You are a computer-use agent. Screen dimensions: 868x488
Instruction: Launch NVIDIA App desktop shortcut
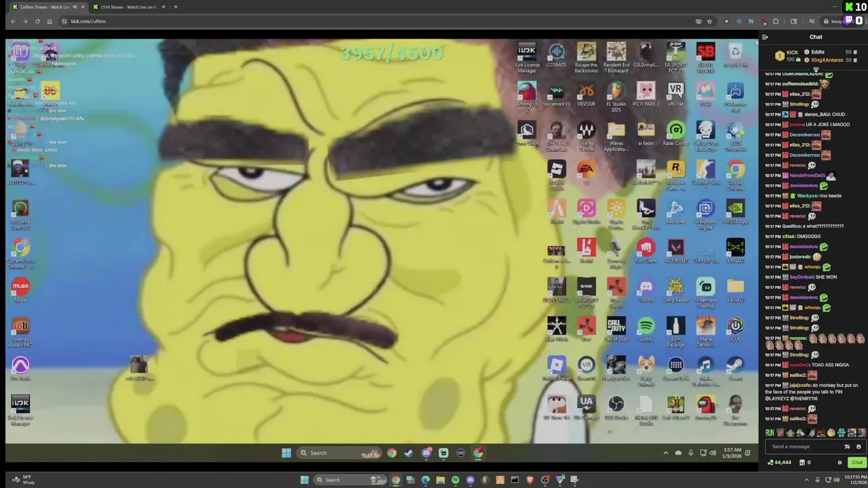point(735,213)
